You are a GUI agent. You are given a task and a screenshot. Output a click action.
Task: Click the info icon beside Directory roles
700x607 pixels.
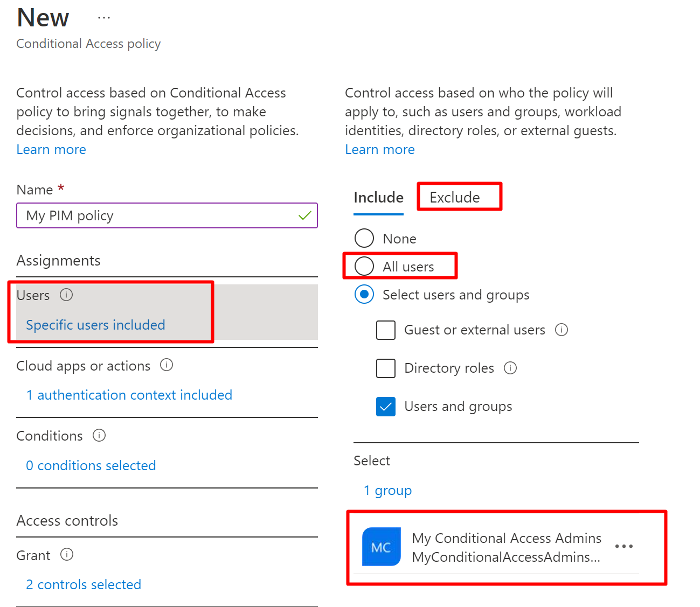click(x=510, y=368)
